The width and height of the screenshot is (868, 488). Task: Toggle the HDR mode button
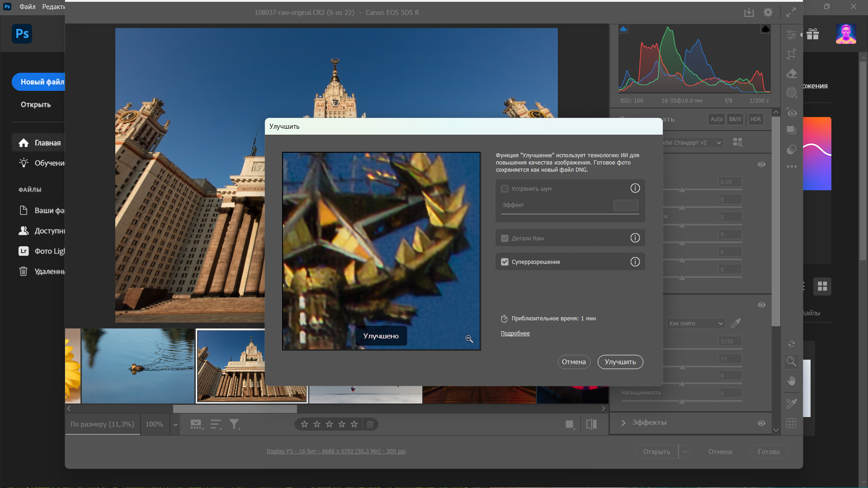coord(755,119)
